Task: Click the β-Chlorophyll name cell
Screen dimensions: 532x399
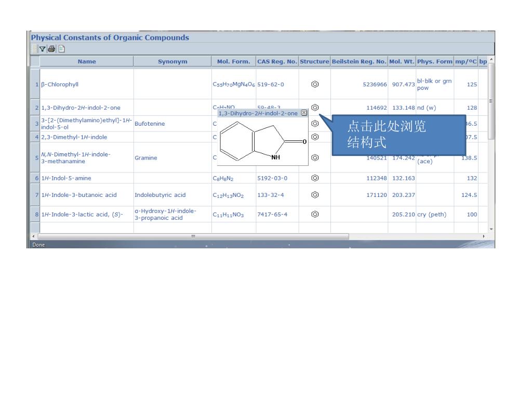Action: coord(87,84)
